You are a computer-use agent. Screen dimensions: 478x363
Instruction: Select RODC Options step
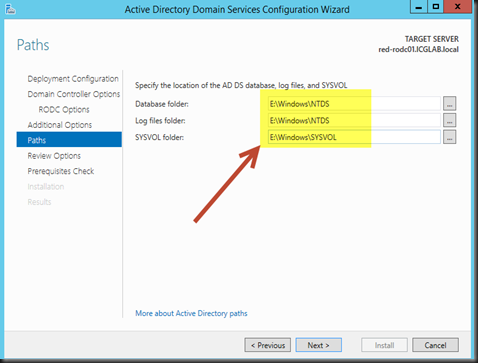[x=64, y=109]
